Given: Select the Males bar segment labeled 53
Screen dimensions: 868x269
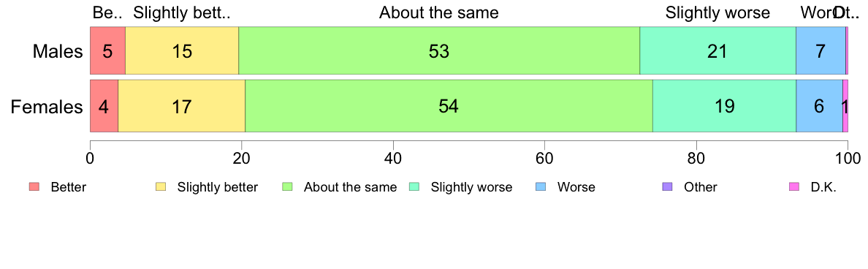Looking at the screenshot, I should [x=439, y=50].
